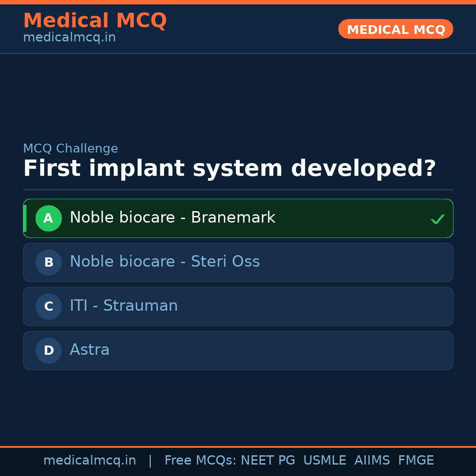Open the NEET PG category in the footer
476x476 pixels.
tap(268, 460)
